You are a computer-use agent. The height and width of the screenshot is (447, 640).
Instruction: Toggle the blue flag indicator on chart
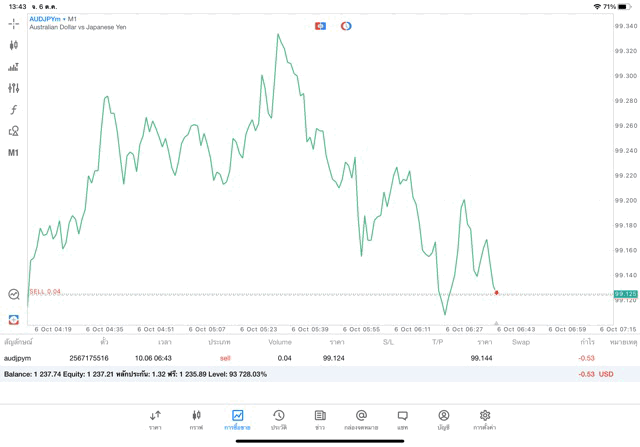click(x=320, y=26)
